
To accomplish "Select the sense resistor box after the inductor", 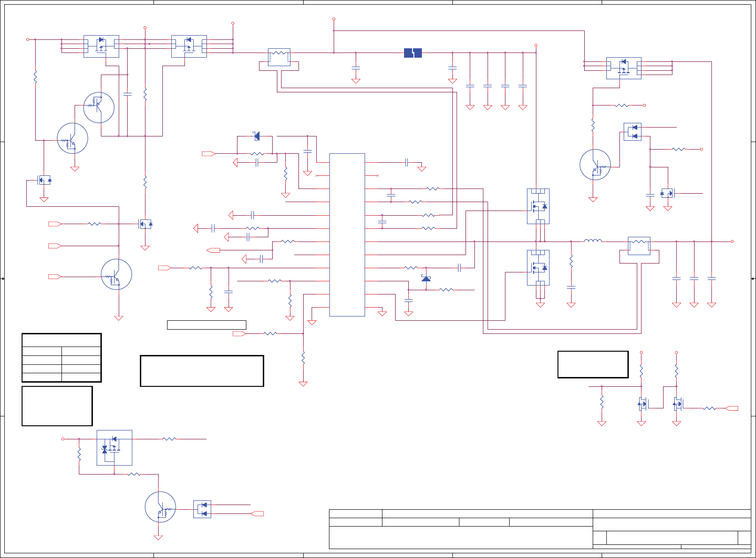I will pos(639,246).
